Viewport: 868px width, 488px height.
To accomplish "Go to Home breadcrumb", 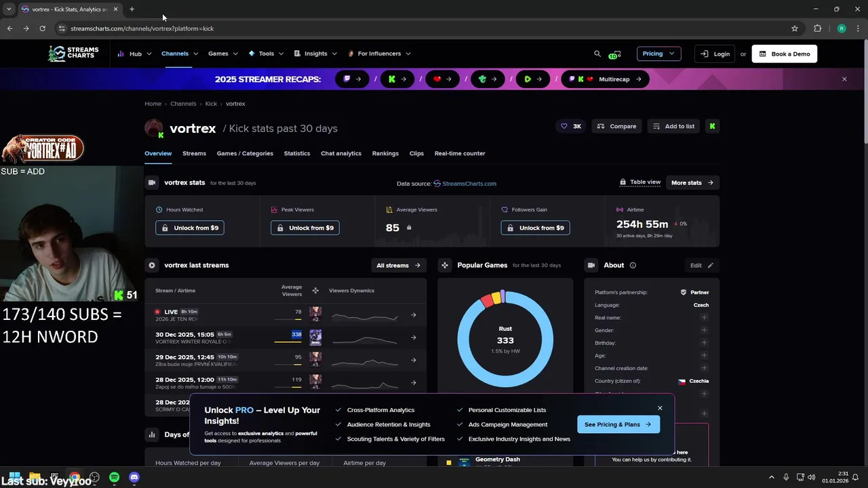I will tap(153, 104).
